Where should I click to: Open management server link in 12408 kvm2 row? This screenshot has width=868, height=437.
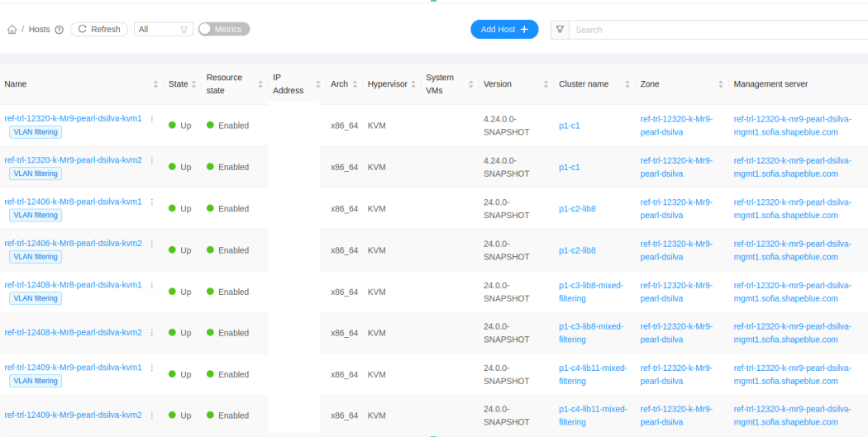[x=793, y=332]
